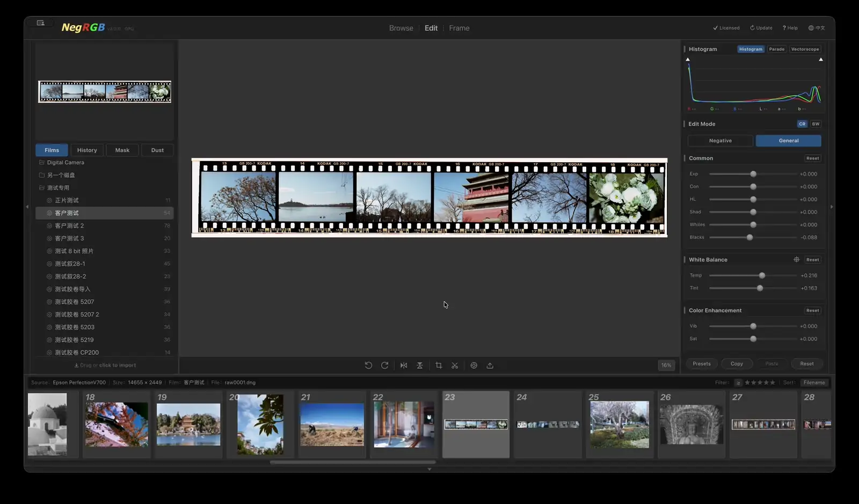Screen dimensions: 859x504
Task: Switch to the Browse tab
Action: point(401,28)
